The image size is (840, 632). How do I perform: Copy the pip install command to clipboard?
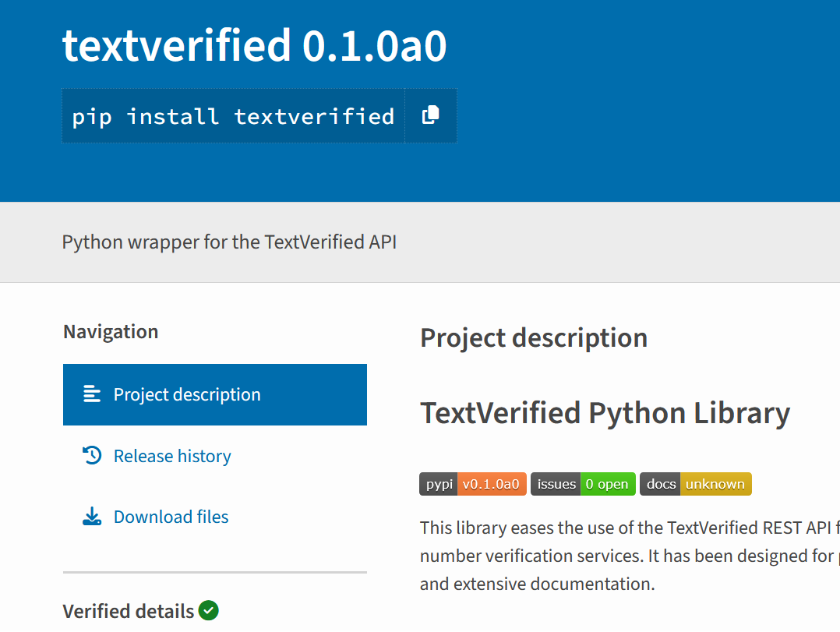coord(431,115)
